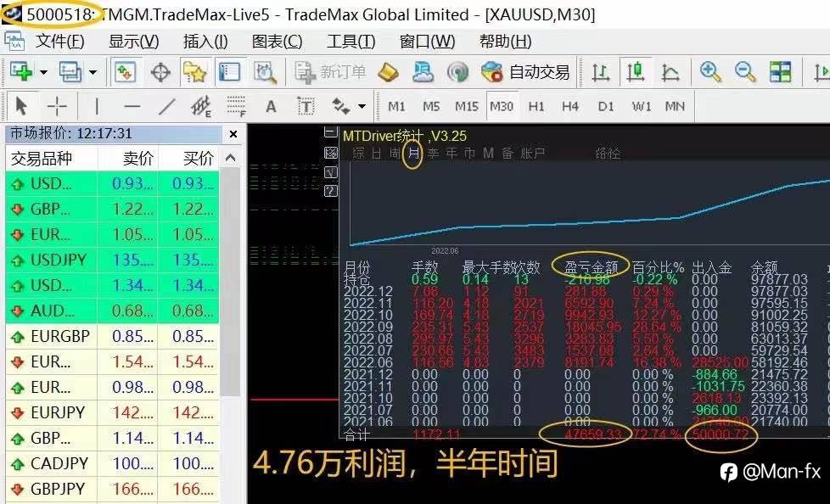
Task: Zoom in on the chart
Action: (x=710, y=72)
